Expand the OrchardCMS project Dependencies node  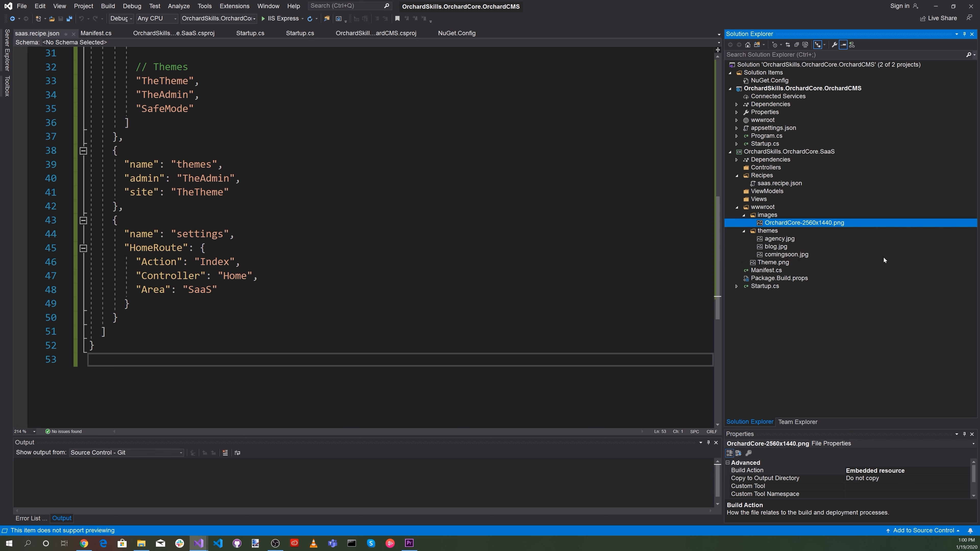(737, 105)
